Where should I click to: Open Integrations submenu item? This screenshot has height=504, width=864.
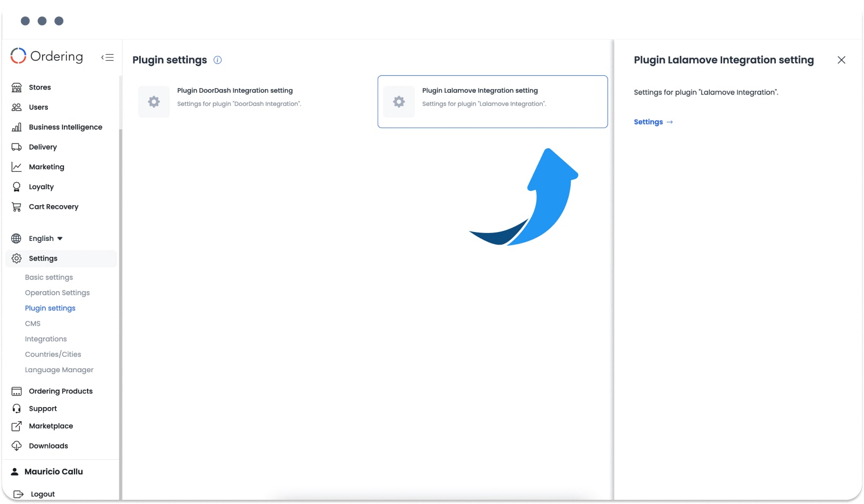tap(46, 339)
